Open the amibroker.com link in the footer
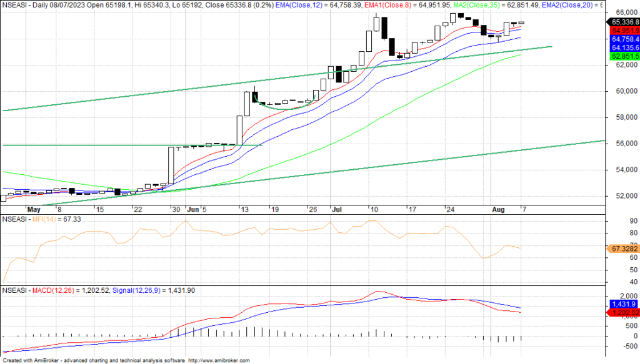 (x=219, y=360)
